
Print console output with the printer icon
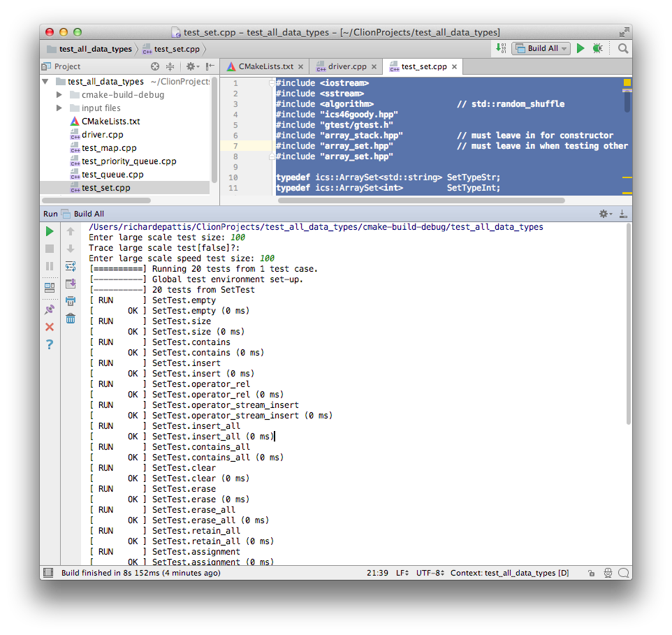tap(70, 300)
